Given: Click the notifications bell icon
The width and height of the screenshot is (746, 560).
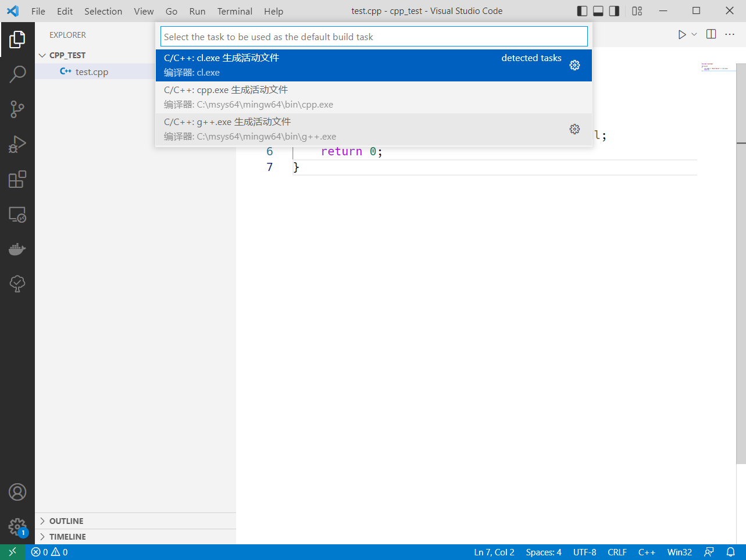Looking at the screenshot, I should 731,552.
